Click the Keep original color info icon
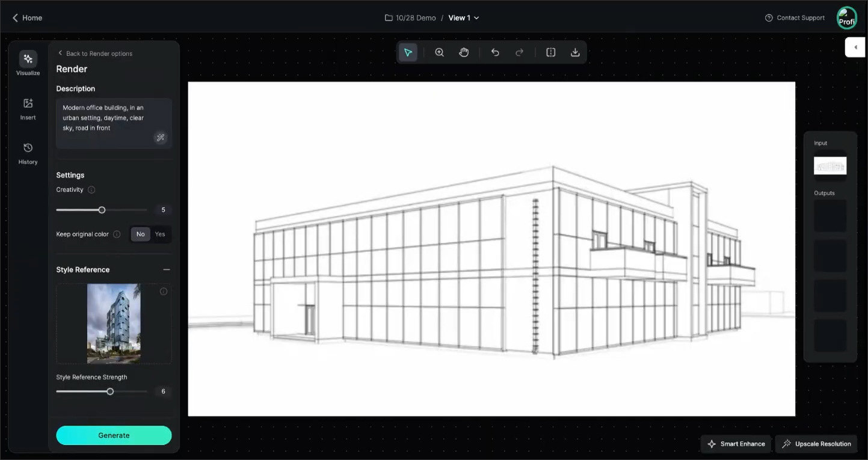This screenshot has width=868, height=460. coord(117,235)
